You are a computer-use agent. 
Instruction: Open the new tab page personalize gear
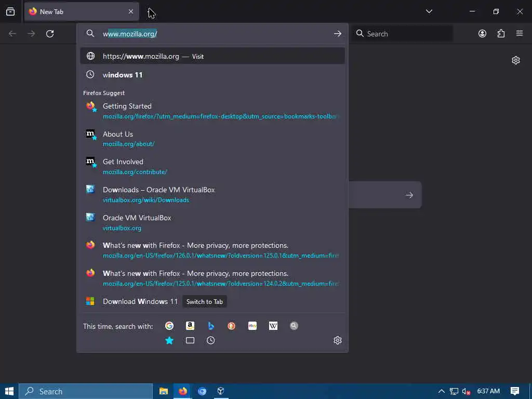point(516,60)
